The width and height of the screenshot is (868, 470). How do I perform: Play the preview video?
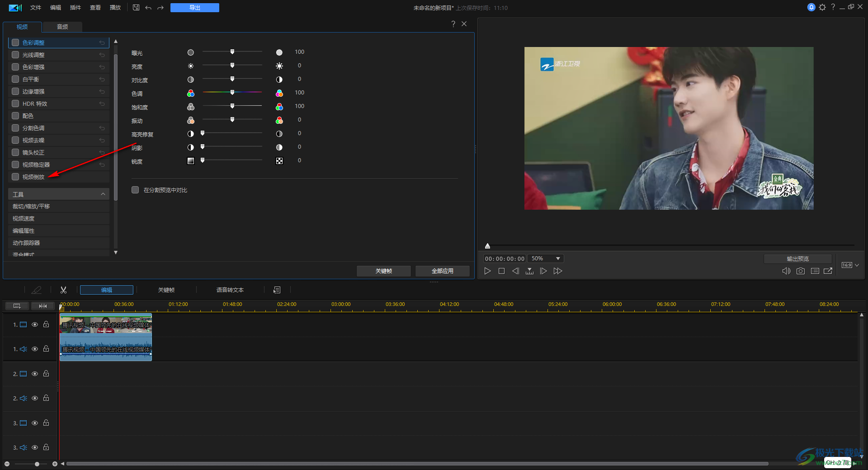[487, 271]
